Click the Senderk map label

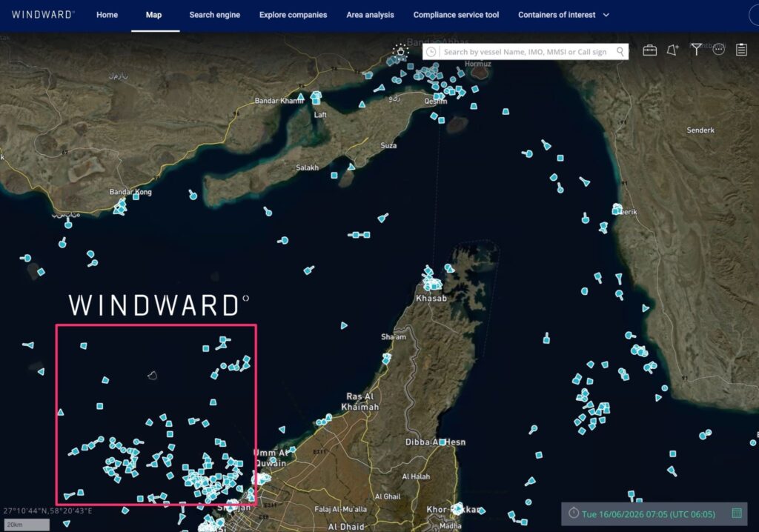pos(700,130)
